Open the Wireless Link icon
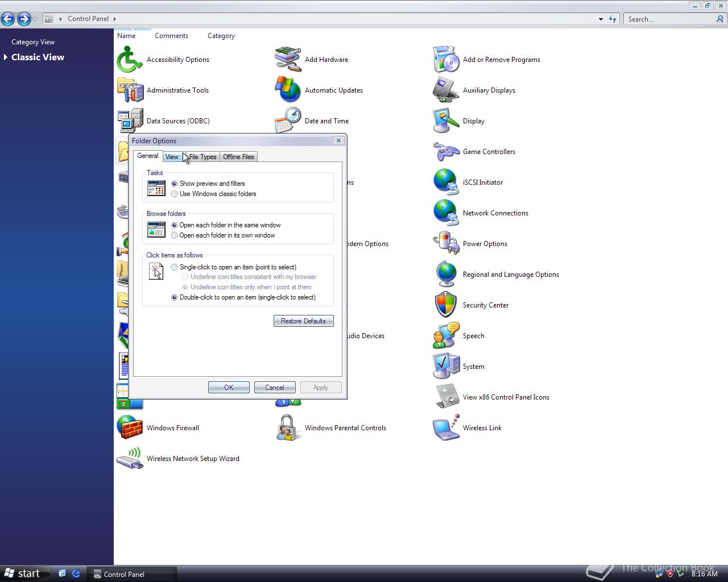Screen dimensions: 728x582 pos(446,428)
